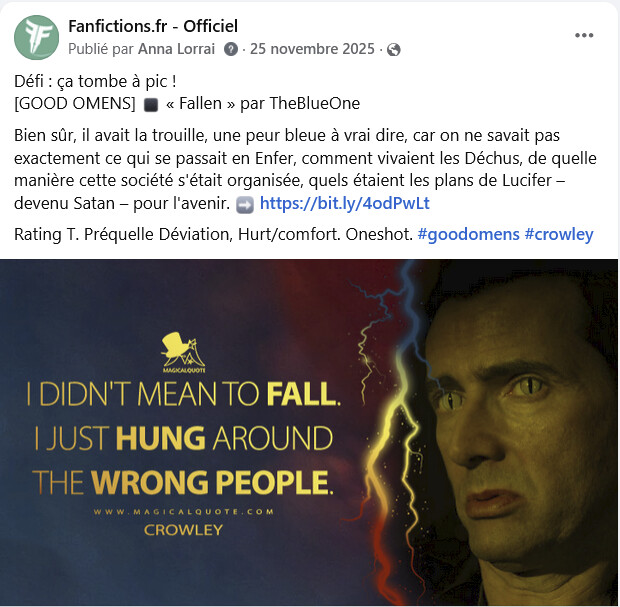The height and width of the screenshot is (607, 620).
Task: Select the #crowley hashtag
Action: click(x=559, y=234)
